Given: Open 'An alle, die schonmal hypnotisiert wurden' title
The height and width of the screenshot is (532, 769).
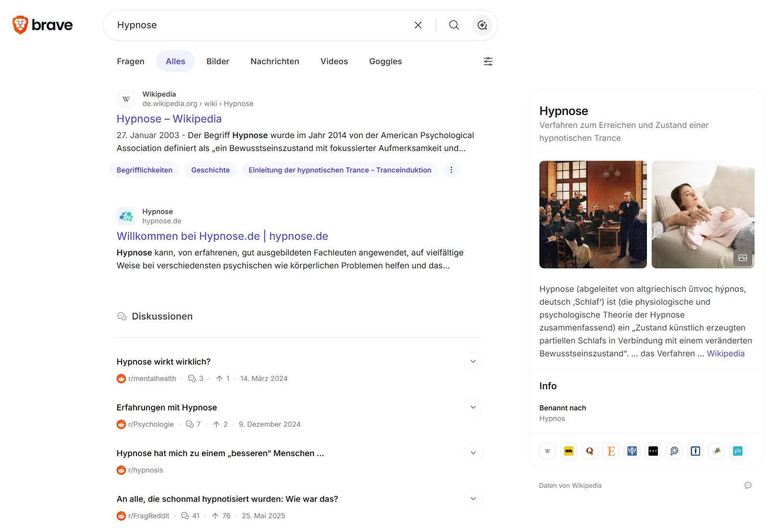Looking at the screenshot, I should click(227, 499).
